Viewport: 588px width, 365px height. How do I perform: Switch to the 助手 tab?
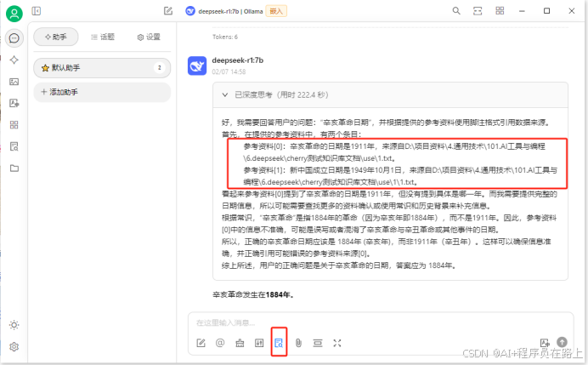point(56,37)
